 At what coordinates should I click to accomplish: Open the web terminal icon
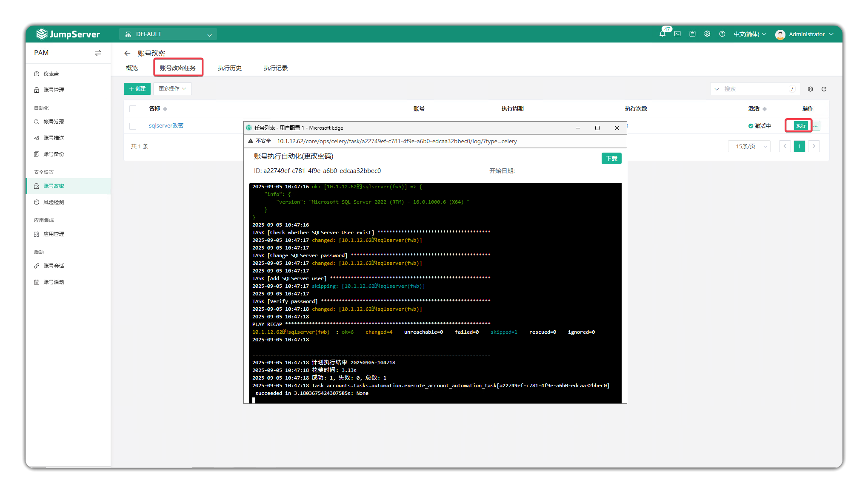coord(677,34)
